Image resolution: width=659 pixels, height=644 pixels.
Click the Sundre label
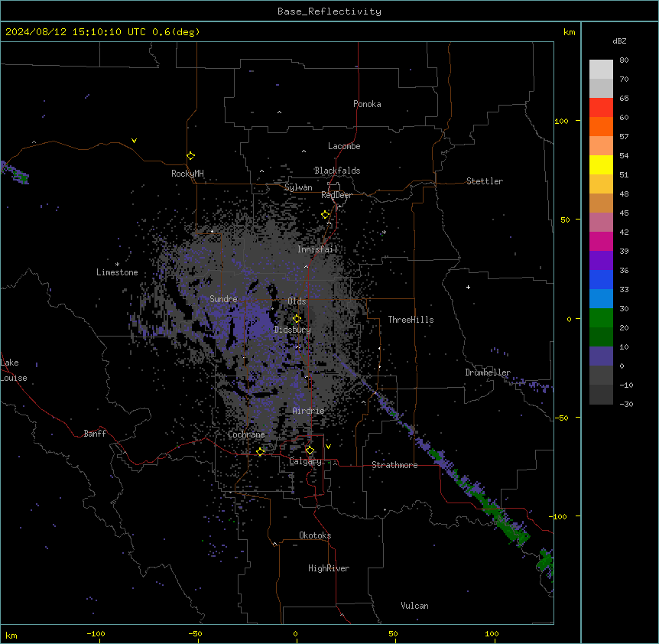pos(223,299)
